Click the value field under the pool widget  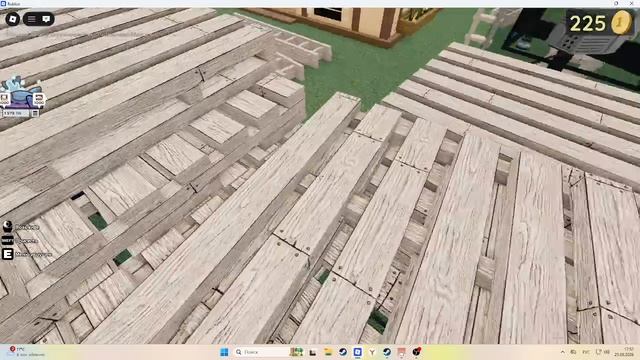click(16, 113)
